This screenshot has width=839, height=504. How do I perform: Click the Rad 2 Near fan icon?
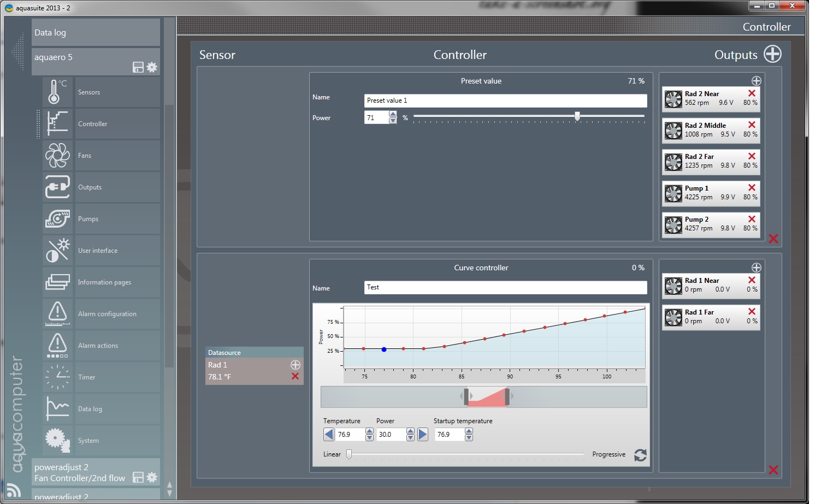[x=673, y=99]
